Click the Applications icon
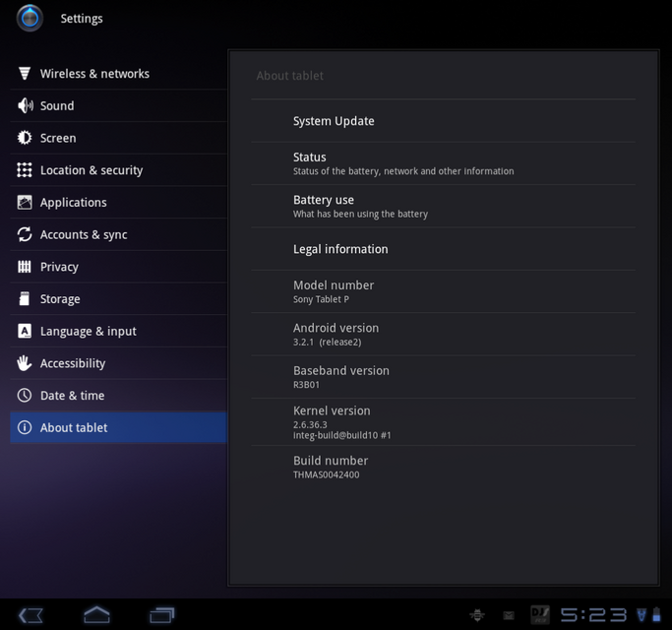This screenshot has height=630, width=672. coord(25,202)
